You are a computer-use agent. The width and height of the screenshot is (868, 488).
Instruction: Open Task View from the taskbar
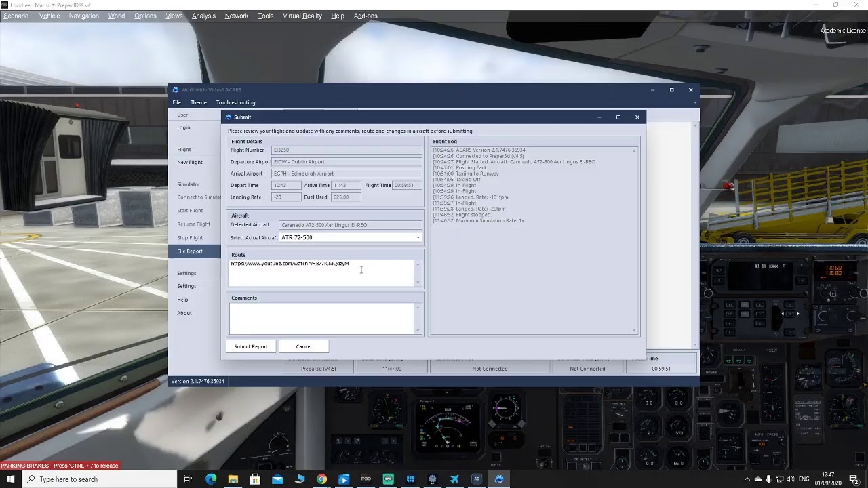(x=189, y=479)
